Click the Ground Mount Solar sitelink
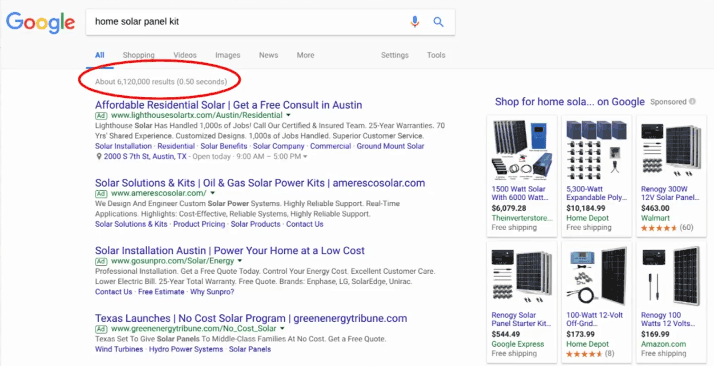This screenshot has width=714, height=366. (390, 146)
